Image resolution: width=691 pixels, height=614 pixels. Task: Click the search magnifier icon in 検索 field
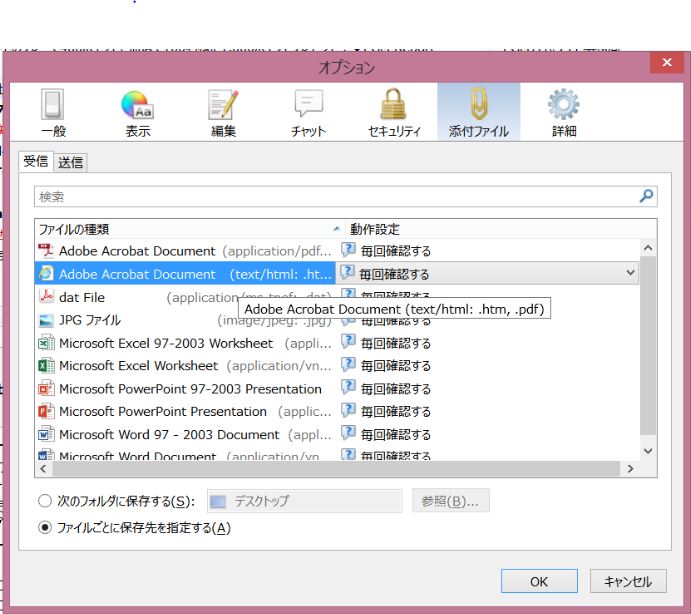(647, 197)
